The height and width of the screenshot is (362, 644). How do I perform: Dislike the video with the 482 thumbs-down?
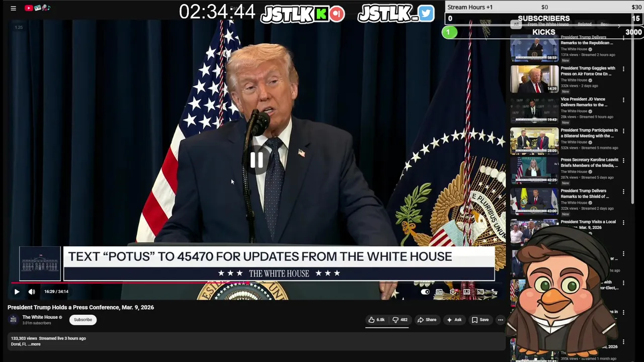[x=400, y=320]
